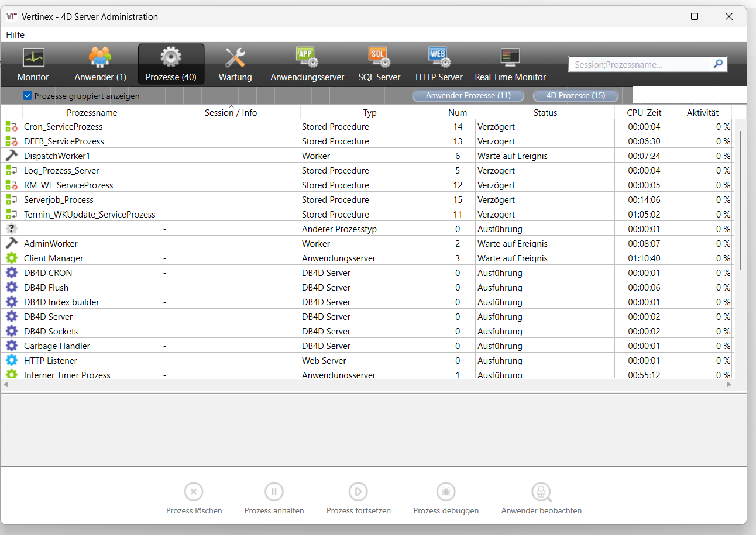756x535 pixels.
Task: Click the Prozess debuggen bug icon
Action: [x=446, y=492]
